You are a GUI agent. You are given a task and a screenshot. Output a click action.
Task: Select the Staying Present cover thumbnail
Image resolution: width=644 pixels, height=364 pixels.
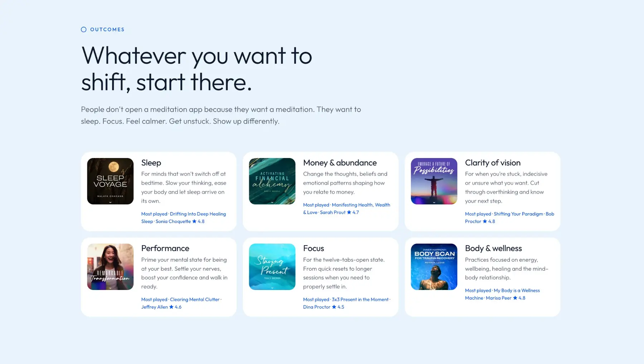point(272,267)
